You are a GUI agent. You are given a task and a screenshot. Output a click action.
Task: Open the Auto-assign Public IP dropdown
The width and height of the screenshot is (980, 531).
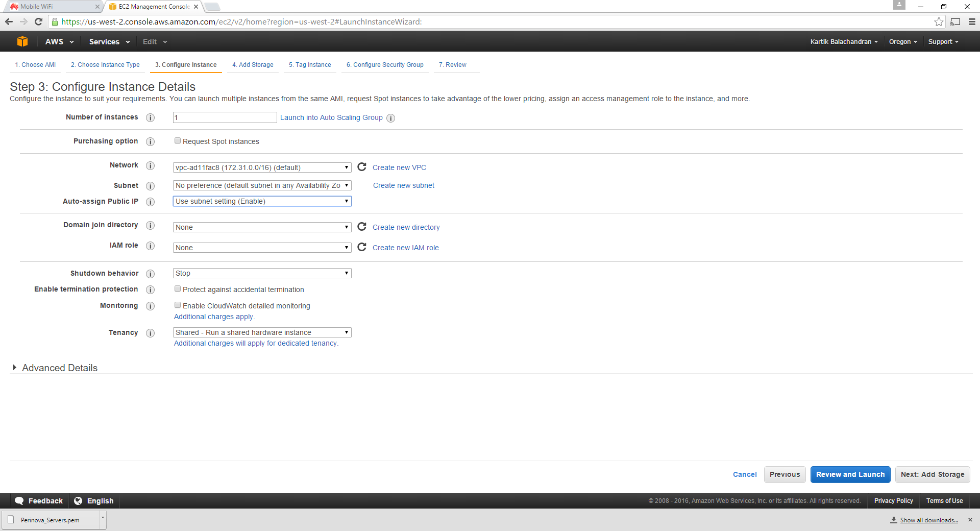(262, 201)
